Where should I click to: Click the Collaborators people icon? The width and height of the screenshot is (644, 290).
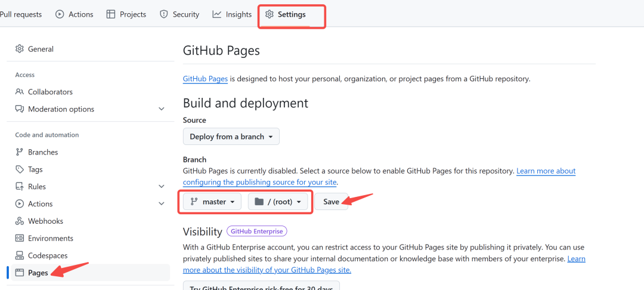(20, 92)
